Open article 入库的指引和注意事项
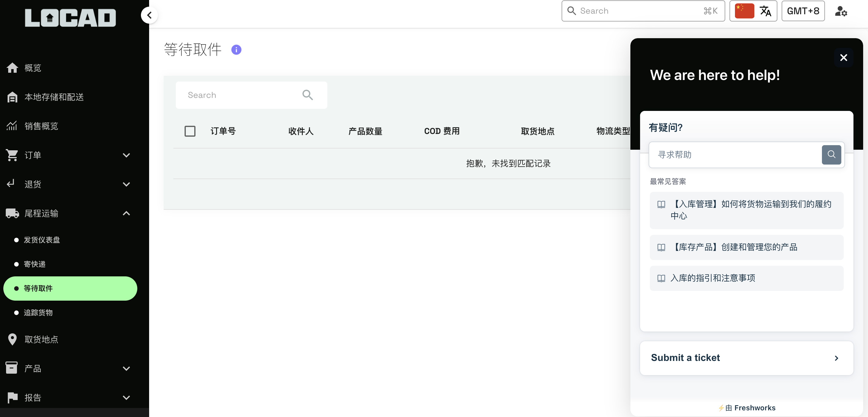Screen dimensions: 868x417 713,278
